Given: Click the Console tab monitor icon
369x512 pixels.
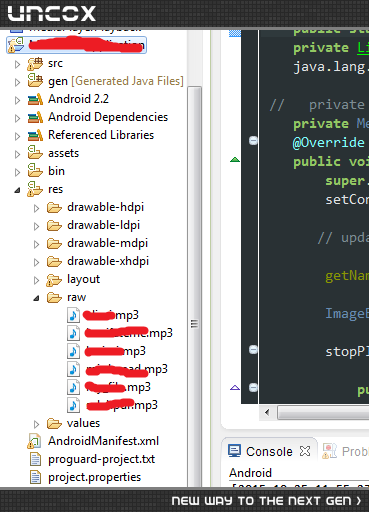Looking at the screenshot, I should [234, 451].
